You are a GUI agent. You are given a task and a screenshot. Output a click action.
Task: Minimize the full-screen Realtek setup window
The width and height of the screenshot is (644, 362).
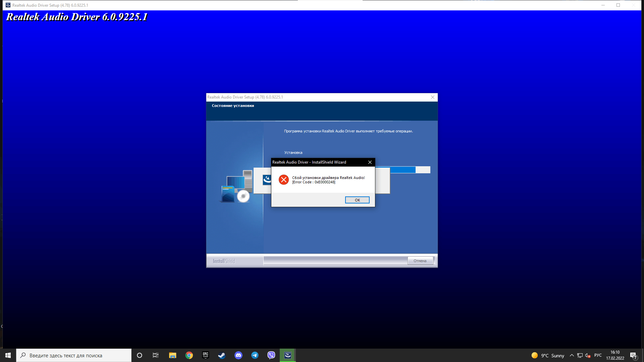(x=603, y=5)
